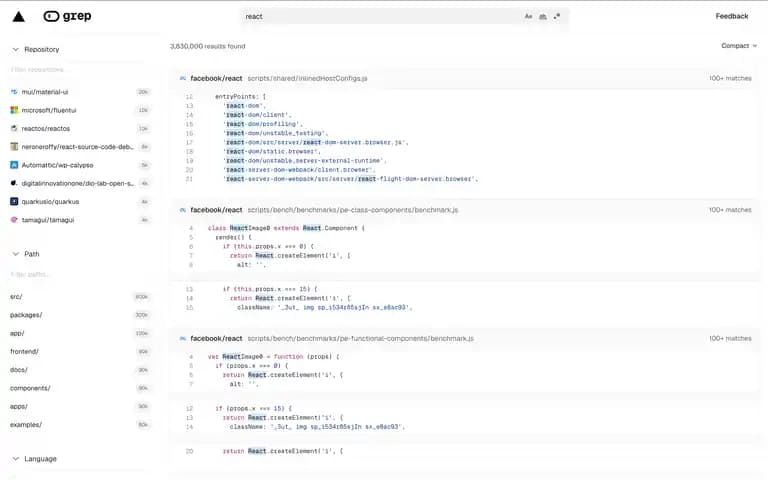768x480 pixels.
Task: Select digitalinnovationone/dio-lab-open-s repository icon
Action: tap(14, 183)
